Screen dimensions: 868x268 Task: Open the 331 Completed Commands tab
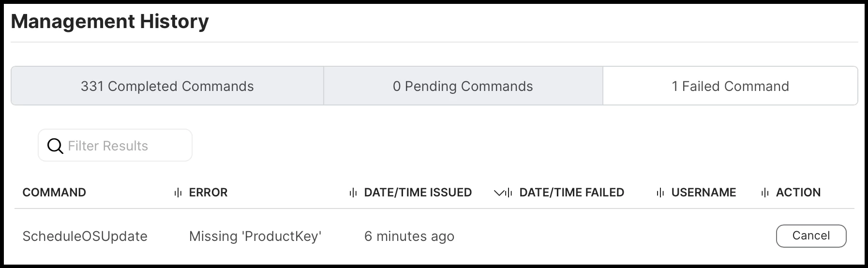point(167,86)
